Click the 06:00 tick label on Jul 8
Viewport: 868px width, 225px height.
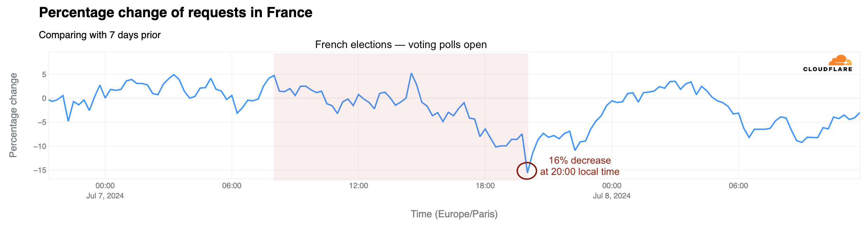pyautogui.click(x=738, y=186)
